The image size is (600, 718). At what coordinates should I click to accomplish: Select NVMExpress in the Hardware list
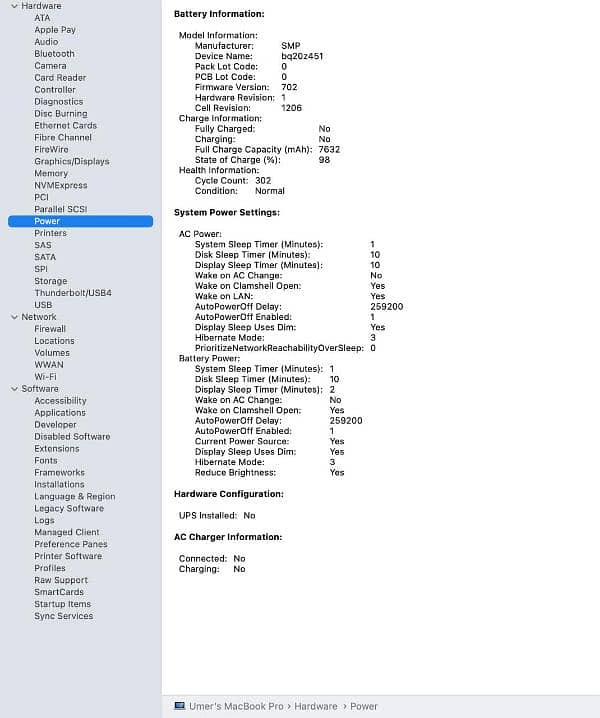click(60, 185)
